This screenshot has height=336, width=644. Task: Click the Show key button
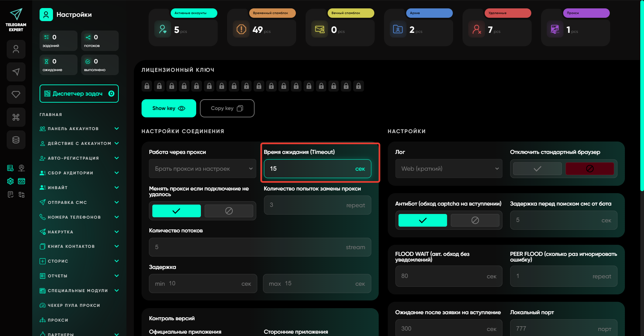click(169, 108)
